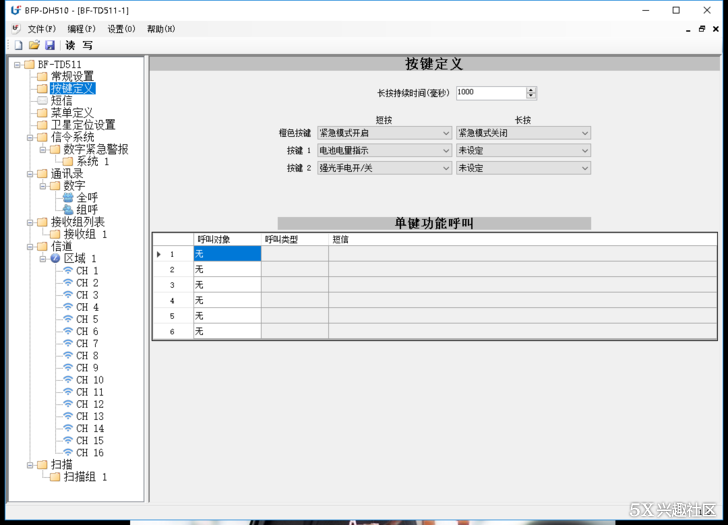Click the 写 (Write) toolbar button
This screenshot has width=728, height=525.
(x=87, y=45)
